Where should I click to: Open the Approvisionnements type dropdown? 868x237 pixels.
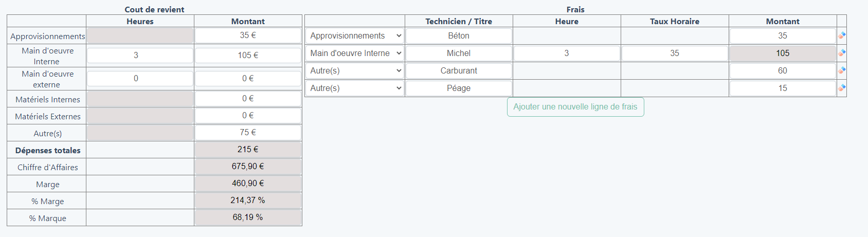point(355,36)
